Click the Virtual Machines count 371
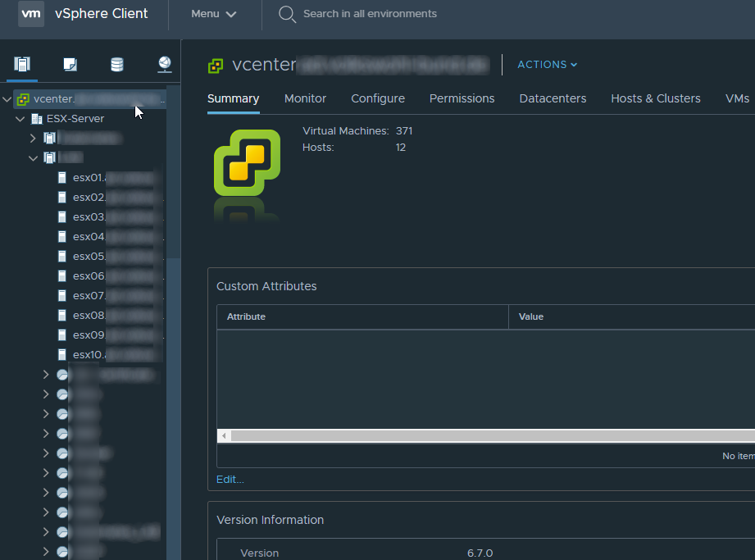Image resolution: width=755 pixels, height=560 pixels. pos(404,131)
